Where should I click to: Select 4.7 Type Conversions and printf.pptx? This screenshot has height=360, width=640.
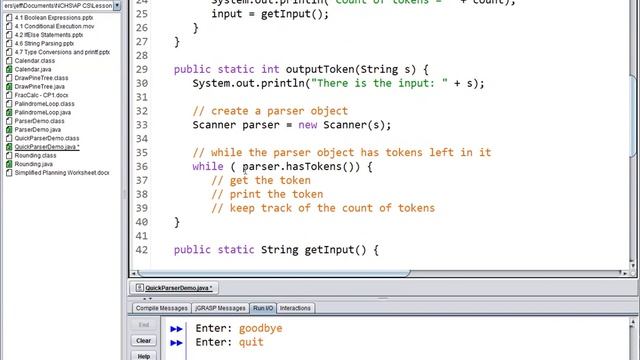[x=62, y=52]
